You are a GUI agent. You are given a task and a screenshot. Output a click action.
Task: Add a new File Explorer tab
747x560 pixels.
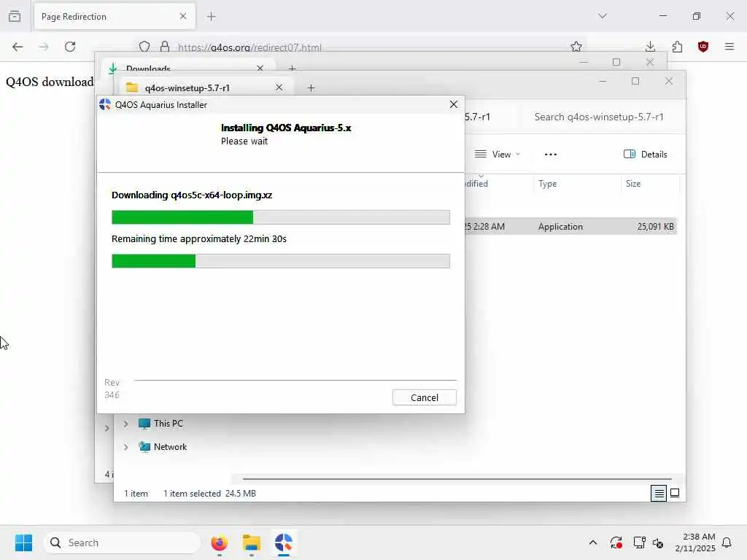pos(311,88)
